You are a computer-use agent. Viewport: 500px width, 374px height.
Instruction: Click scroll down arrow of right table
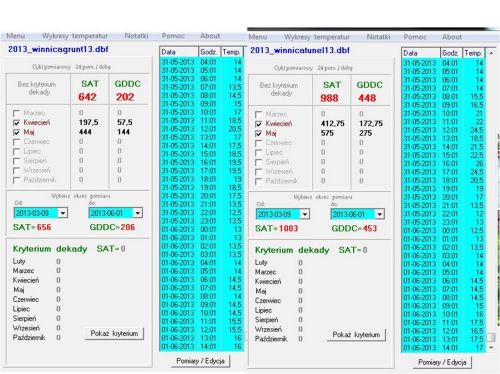[491, 347]
